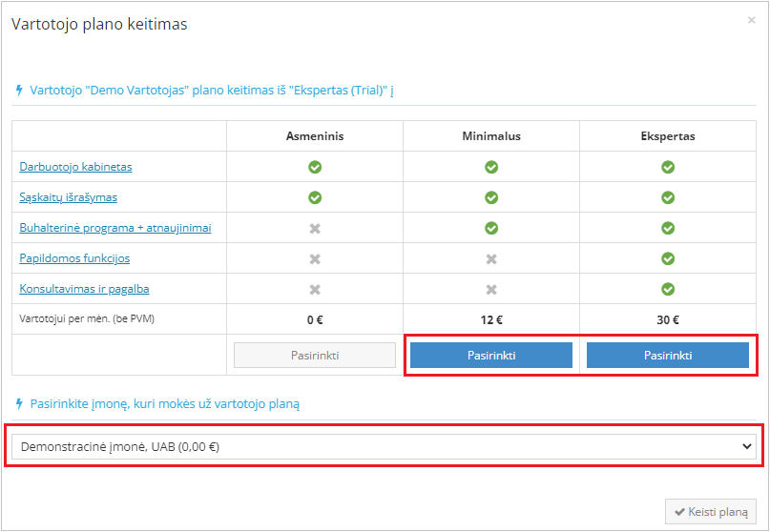Screen dimensions: 770x532
Task: Click the green checkmark for Darbuotojo kabinetas under Asmeninis
Action: click(315, 167)
